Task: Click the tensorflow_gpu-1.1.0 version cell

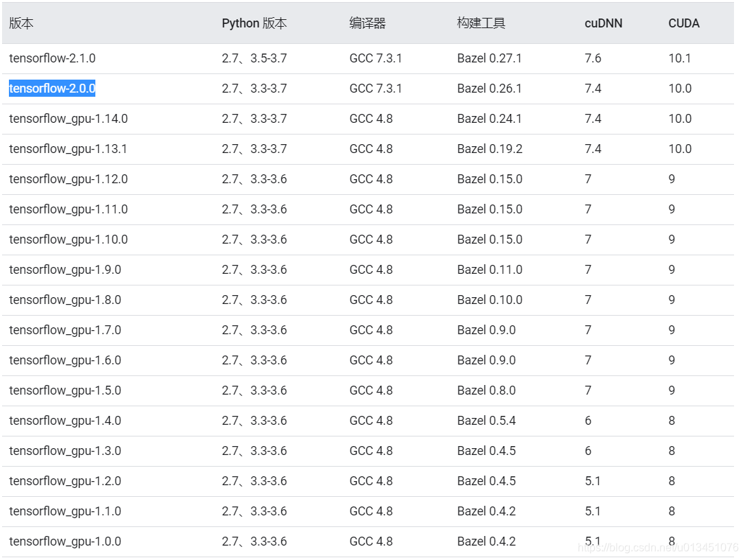Action: 65,511
